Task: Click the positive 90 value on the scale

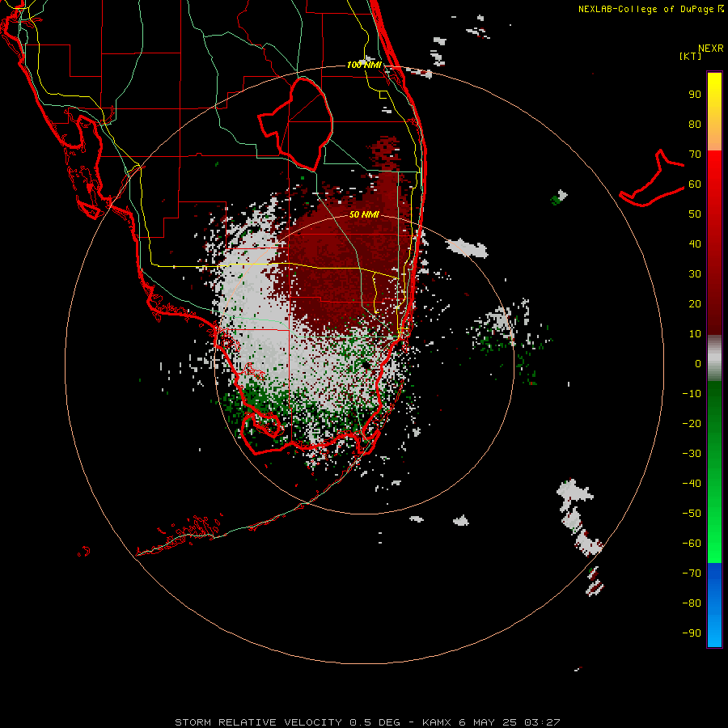Action: [695, 95]
